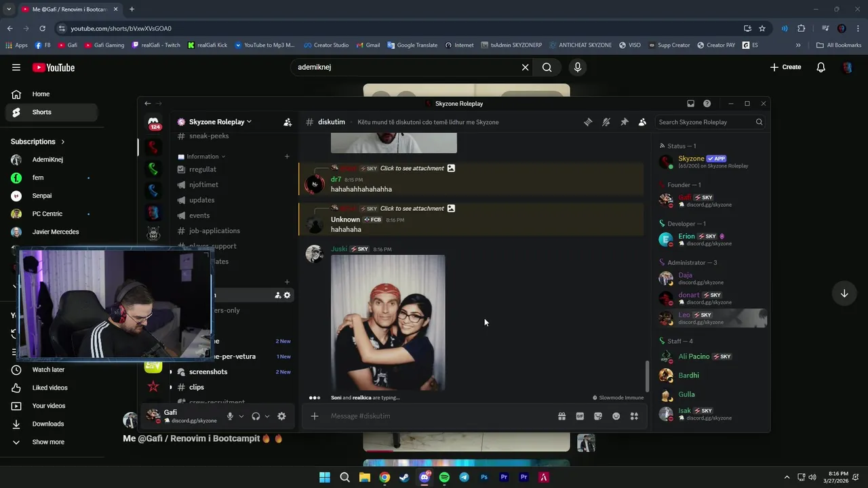Toggle notification settings bell in channel header

(x=606, y=122)
